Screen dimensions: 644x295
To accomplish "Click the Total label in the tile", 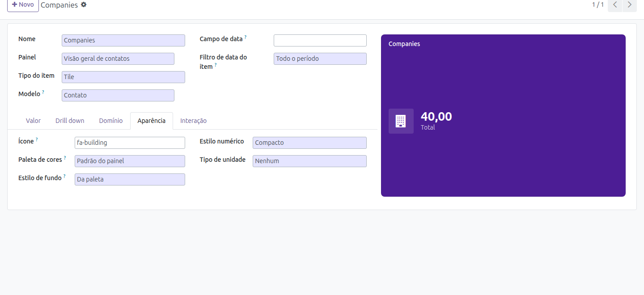I will (x=428, y=127).
